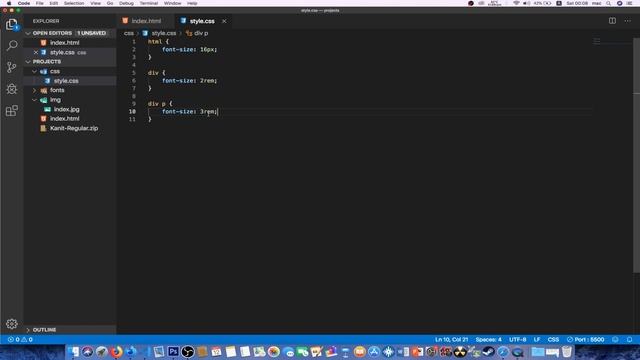Open OBS from the dock
640x360 pixels.
188,351
